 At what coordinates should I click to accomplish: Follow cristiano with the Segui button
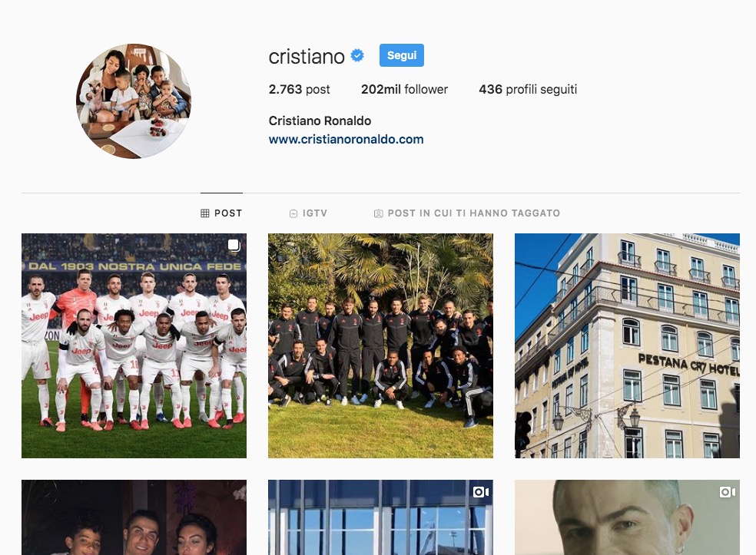pyautogui.click(x=402, y=55)
